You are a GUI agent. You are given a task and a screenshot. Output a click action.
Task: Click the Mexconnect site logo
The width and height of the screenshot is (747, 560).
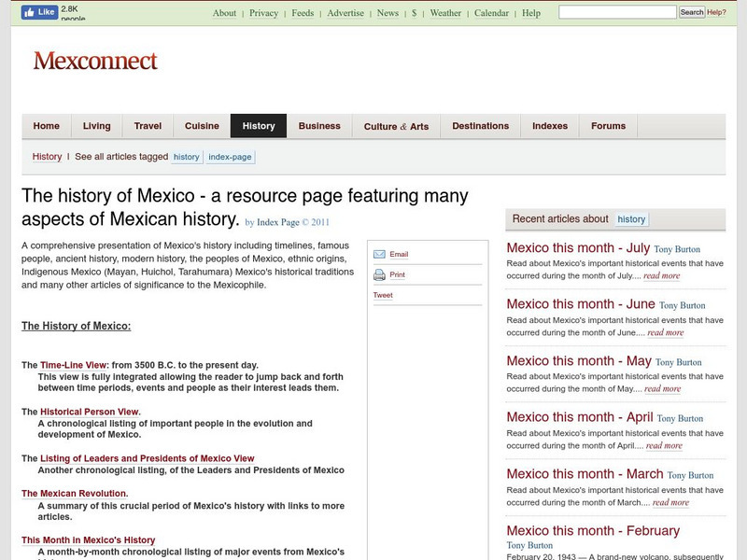tap(95, 62)
